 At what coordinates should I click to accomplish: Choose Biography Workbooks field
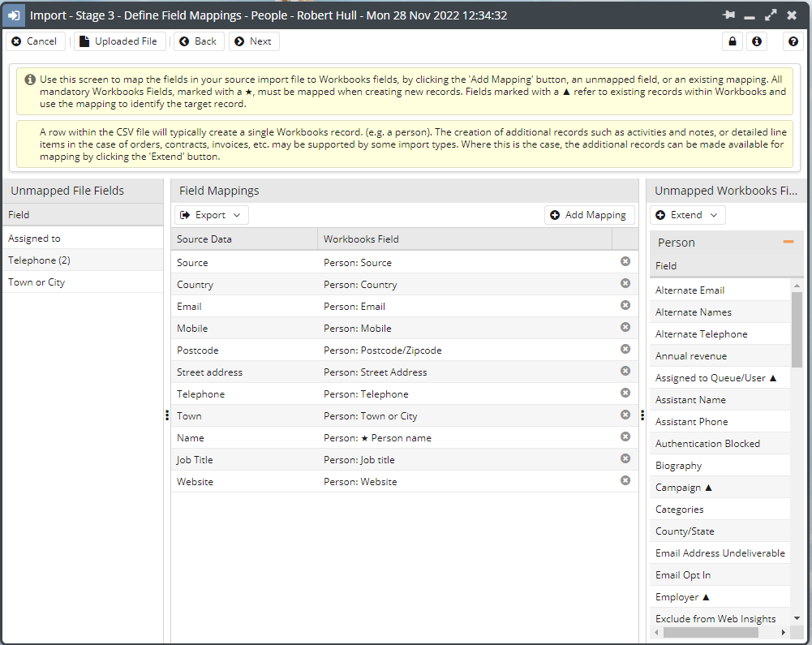tap(720, 465)
